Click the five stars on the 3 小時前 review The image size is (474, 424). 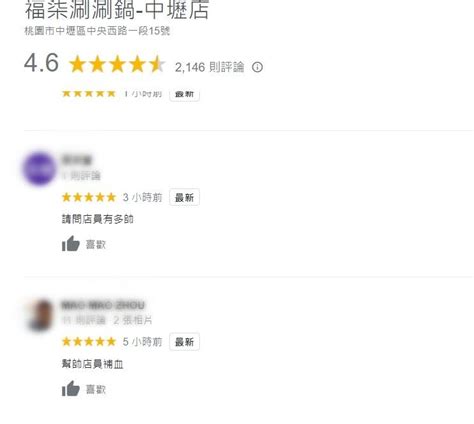click(89, 197)
